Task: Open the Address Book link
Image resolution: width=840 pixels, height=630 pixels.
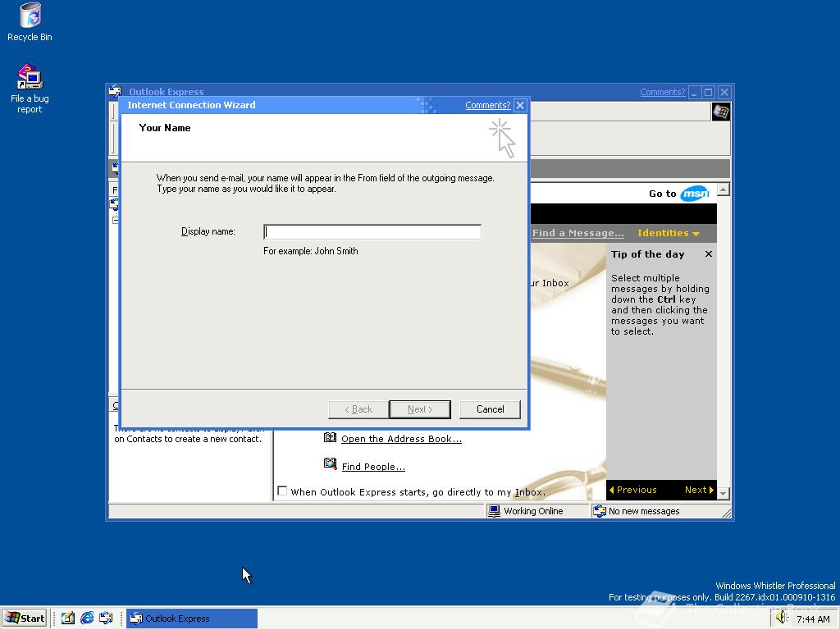Action: (x=401, y=439)
